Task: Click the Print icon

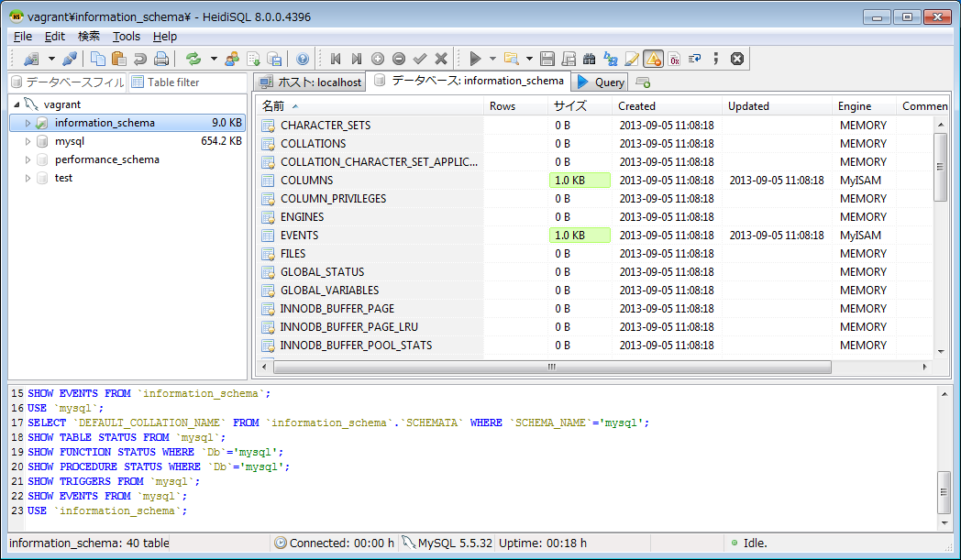Action: coord(161,59)
